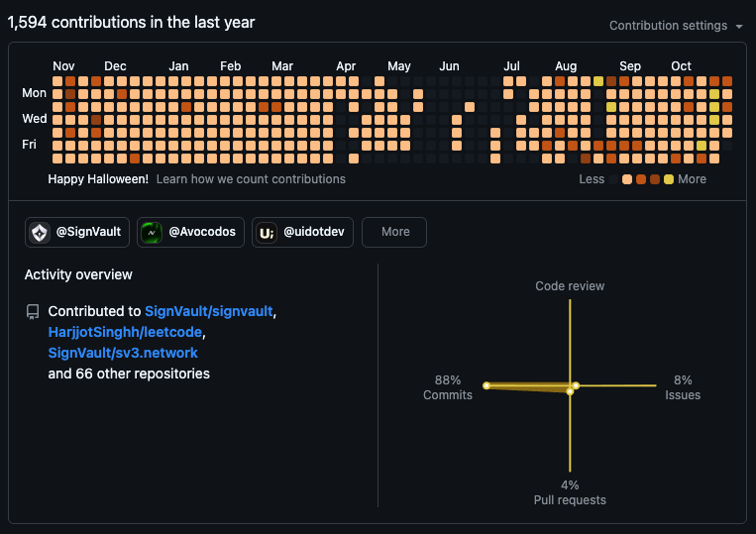The image size is (756, 534).
Task: Click the and 66 other repositories text
Action: pyautogui.click(x=129, y=374)
